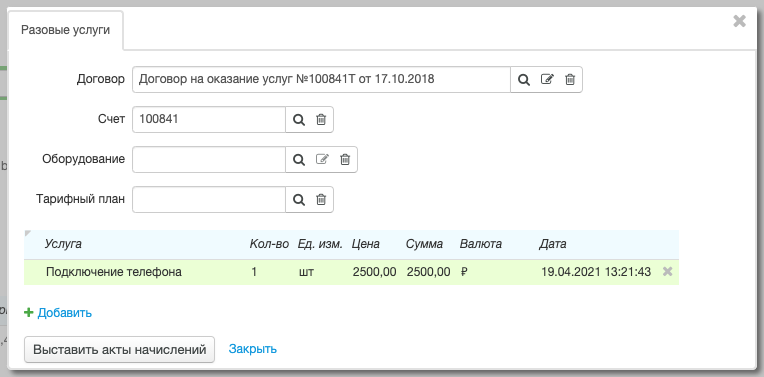Click the Валюта column header

click(480, 244)
